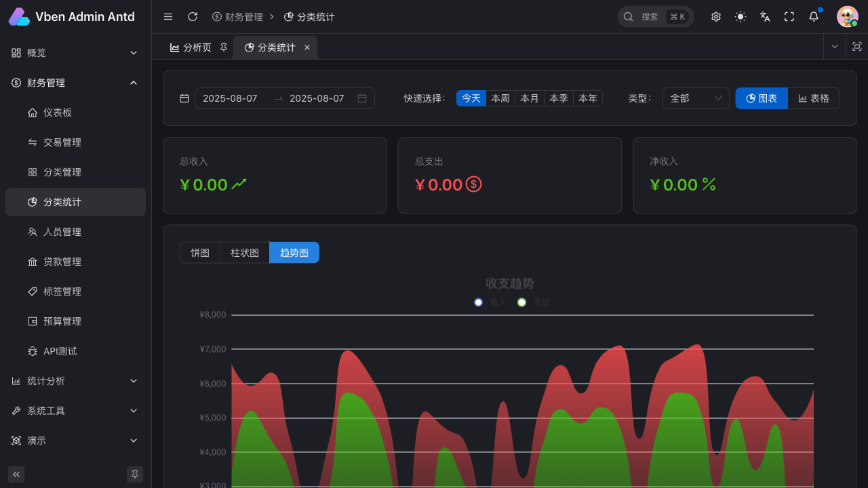Screen dimensions: 868x488
Task: Open the notifications bell
Action: pos(814,17)
